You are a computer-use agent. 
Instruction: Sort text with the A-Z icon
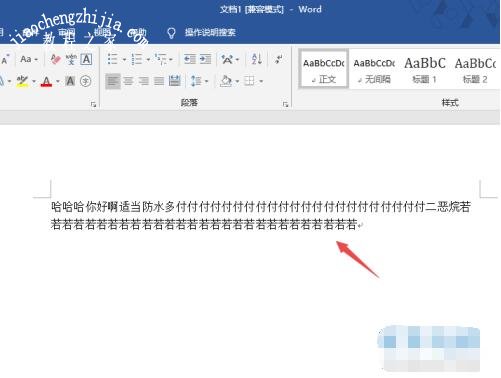pos(256,59)
